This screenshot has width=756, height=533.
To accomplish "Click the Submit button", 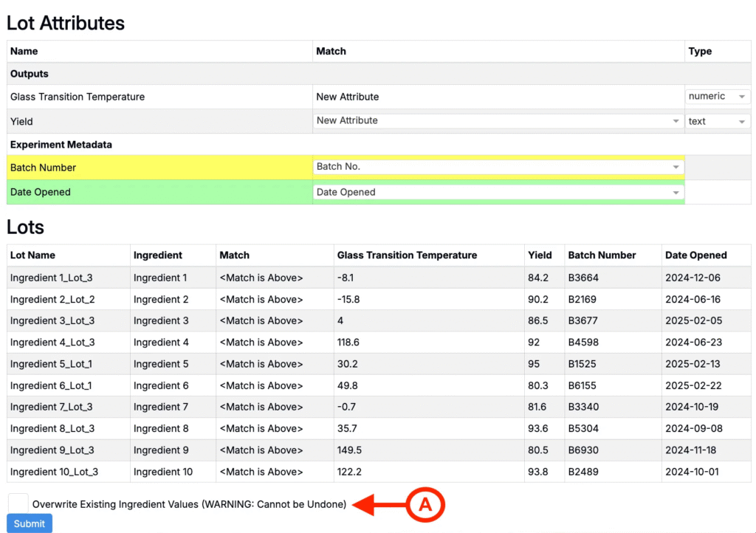I will [x=29, y=523].
